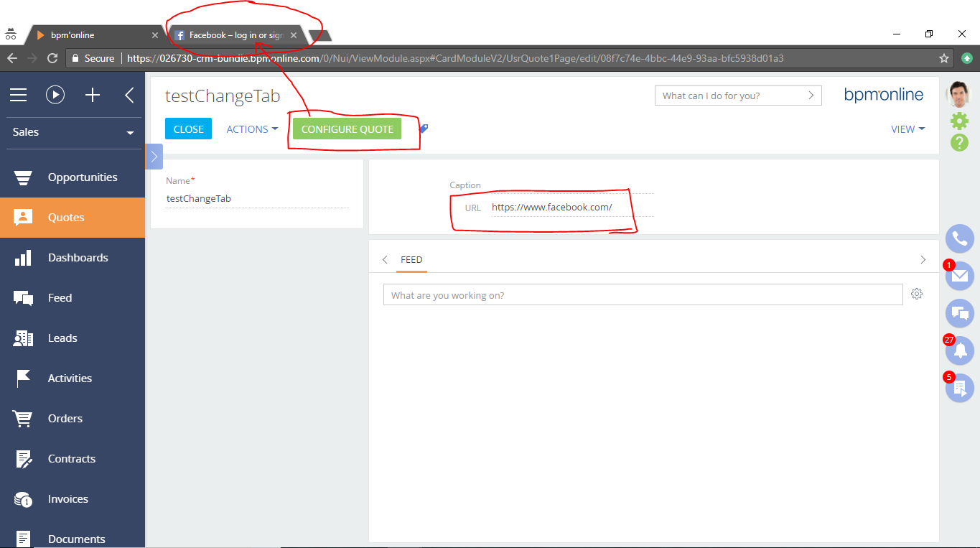
Task: Click the tag icon beside Configure Quote
Action: tap(424, 129)
